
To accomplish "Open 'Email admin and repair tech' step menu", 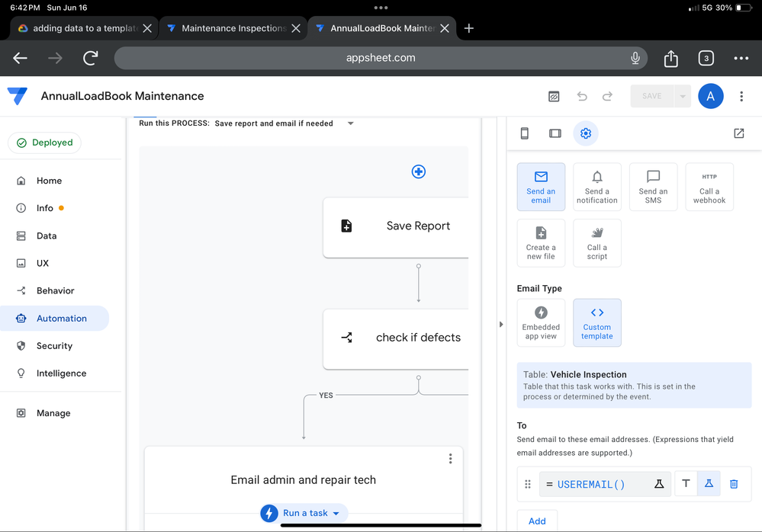I will [451, 459].
